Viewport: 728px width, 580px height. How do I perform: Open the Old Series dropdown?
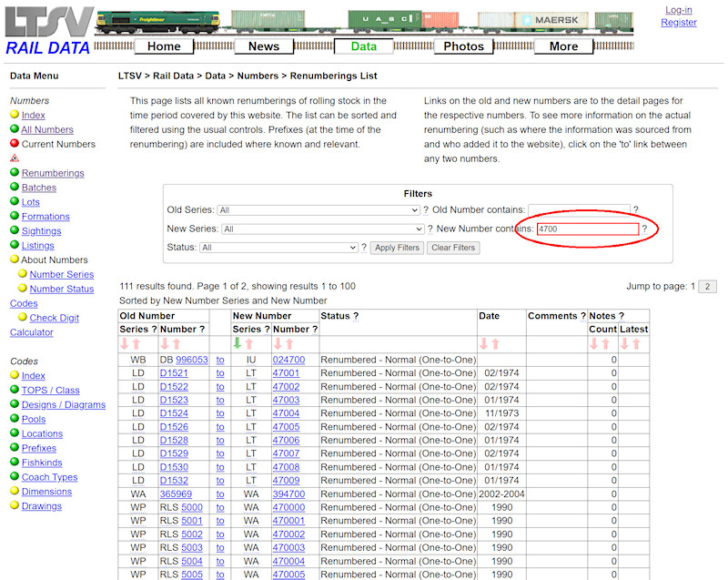(x=318, y=210)
